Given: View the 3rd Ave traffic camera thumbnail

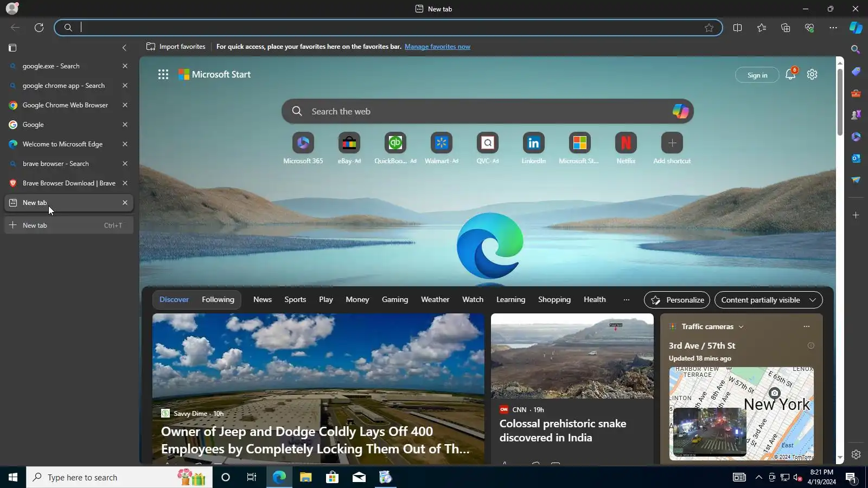Looking at the screenshot, I should (710, 431).
